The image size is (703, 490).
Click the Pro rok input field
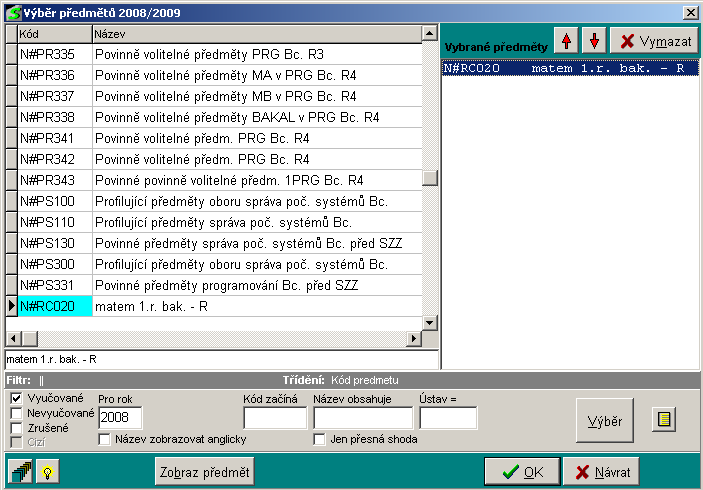click(120, 417)
